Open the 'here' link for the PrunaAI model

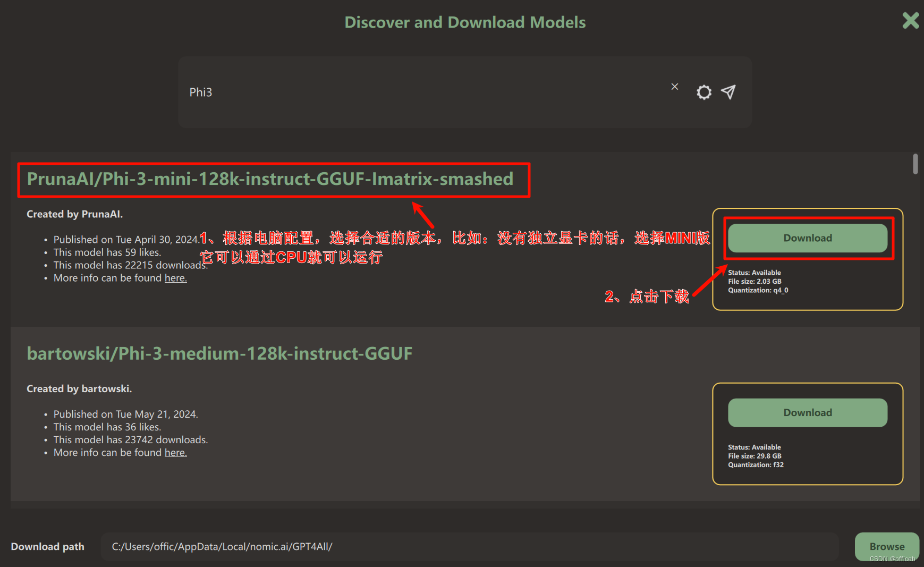(x=175, y=278)
